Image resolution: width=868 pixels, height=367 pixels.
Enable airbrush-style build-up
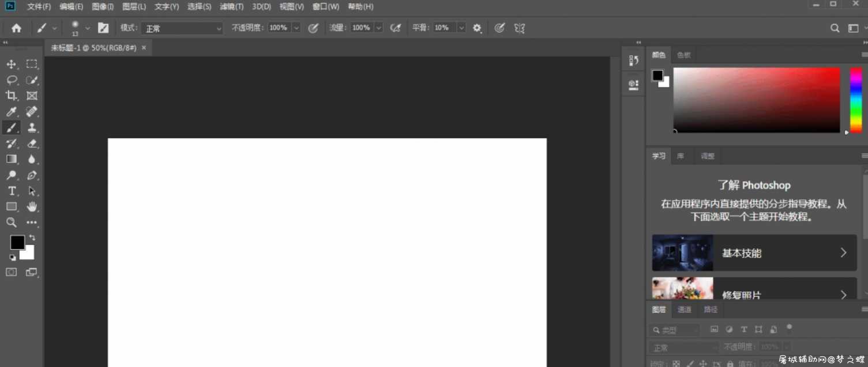(396, 28)
